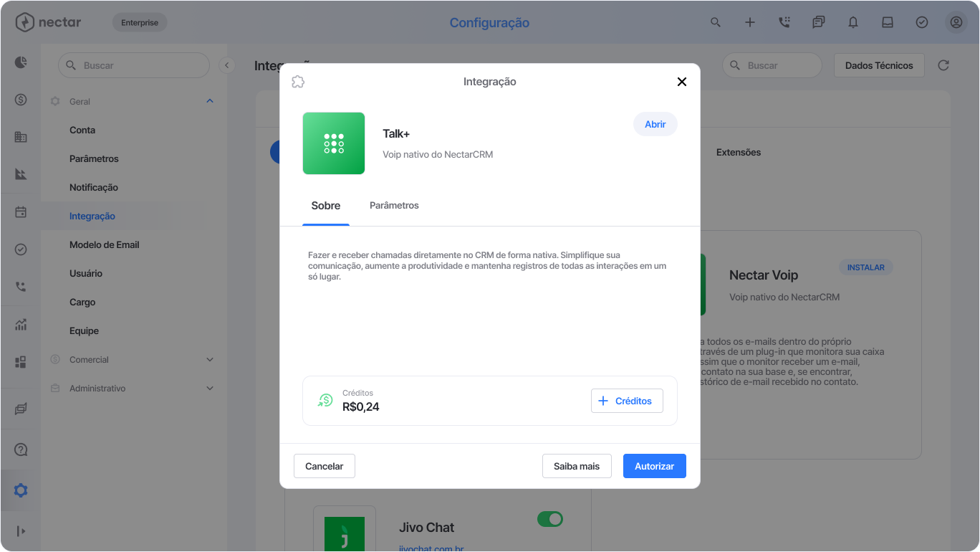This screenshot has width=980, height=552.
Task: Toggle the Jivo Chat integration switch
Action: pos(550,518)
